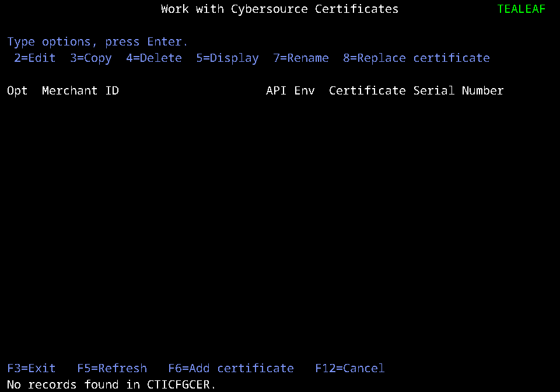Select the 3=Copy option text
The width and height of the screenshot is (560, 392).
[91, 58]
